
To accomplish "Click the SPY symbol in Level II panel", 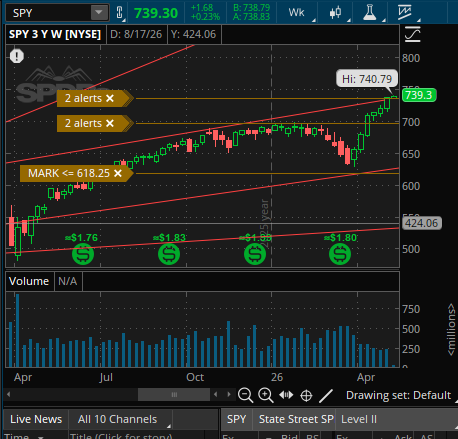I will coord(236,419).
